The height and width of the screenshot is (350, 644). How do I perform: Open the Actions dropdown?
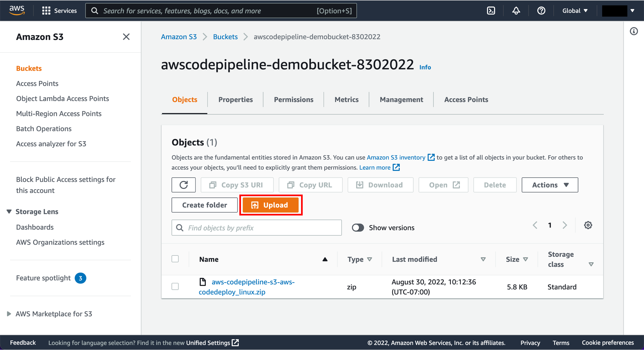tap(550, 185)
